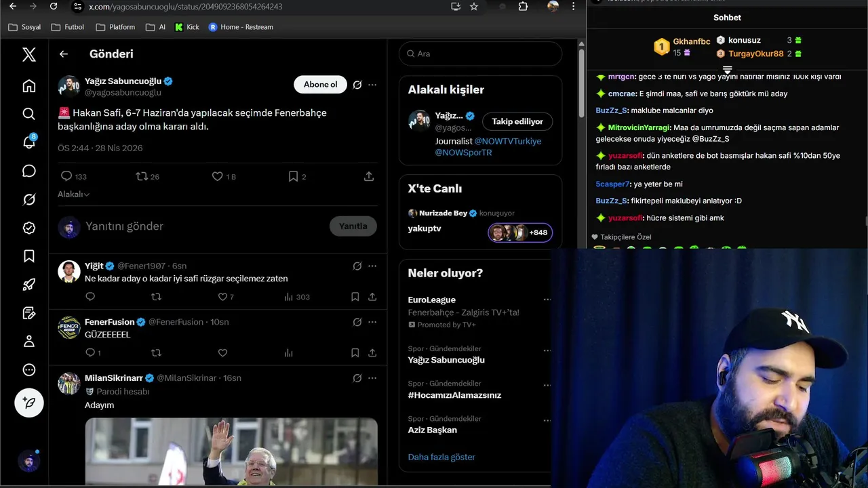Click Abone ol subscribe button

click(320, 85)
